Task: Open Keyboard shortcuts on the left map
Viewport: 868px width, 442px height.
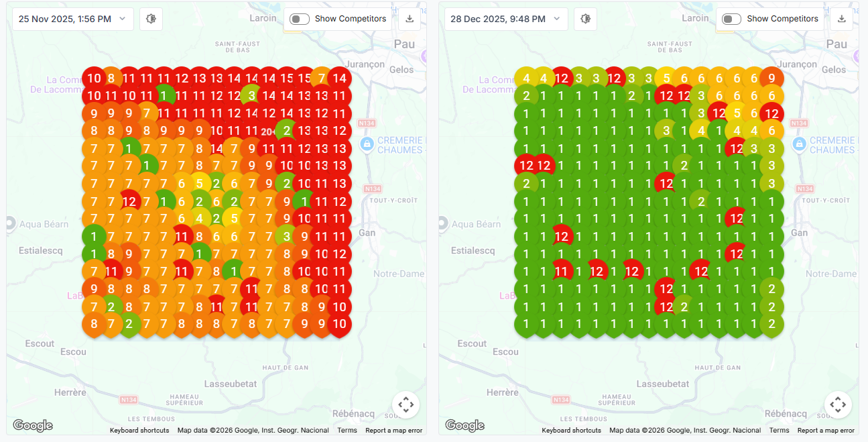Action: tap(139, 430)
